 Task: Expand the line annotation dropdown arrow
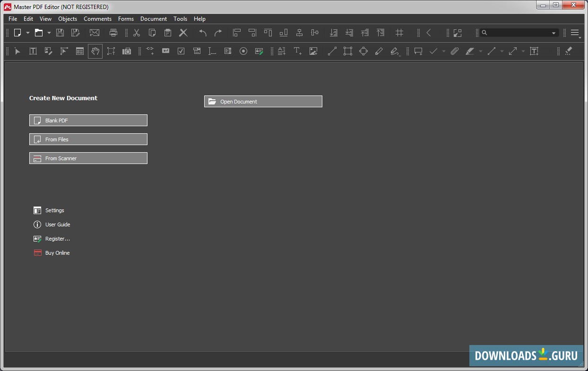tap(502, 52)
